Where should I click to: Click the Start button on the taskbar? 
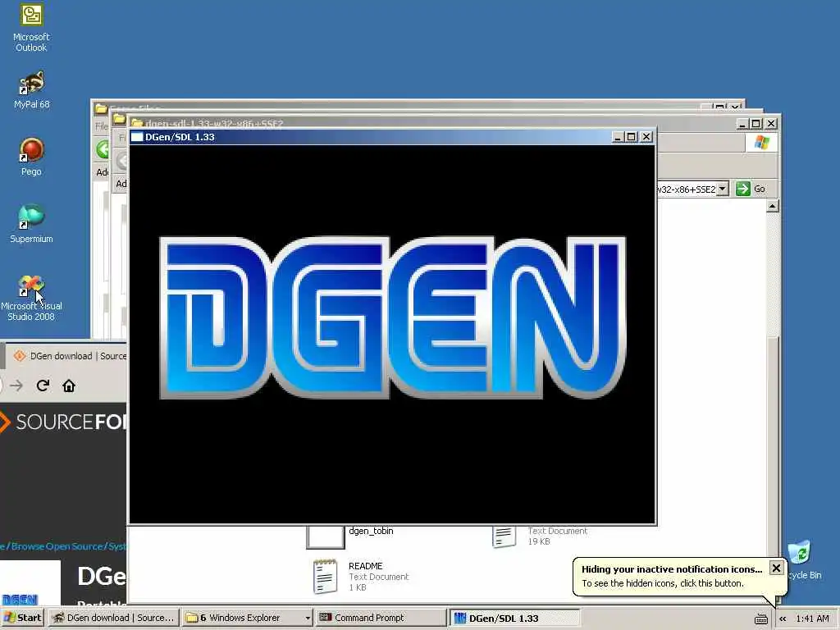coord(22,618)
